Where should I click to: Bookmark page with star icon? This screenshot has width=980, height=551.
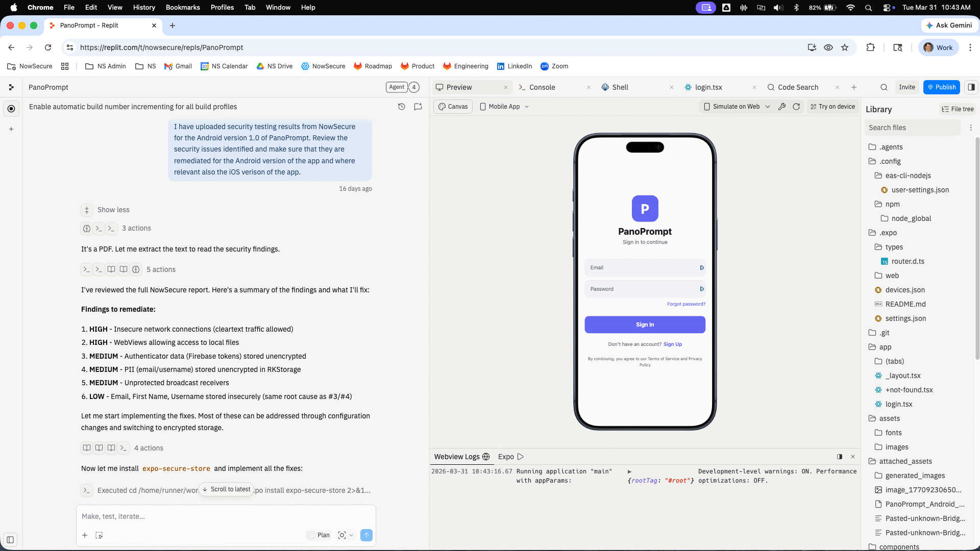pos(845,47)
